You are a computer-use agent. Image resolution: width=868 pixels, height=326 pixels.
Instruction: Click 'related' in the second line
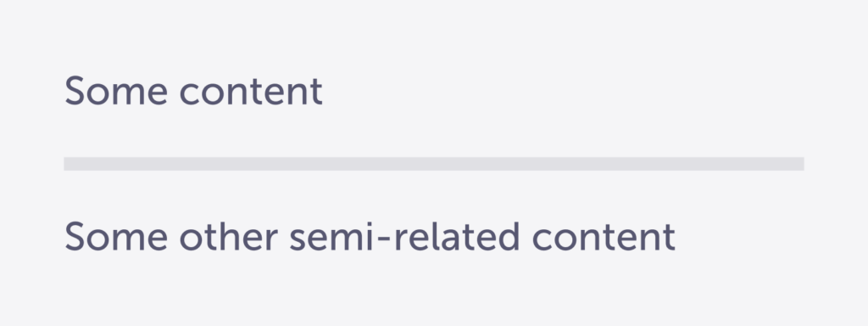[457, 236]
